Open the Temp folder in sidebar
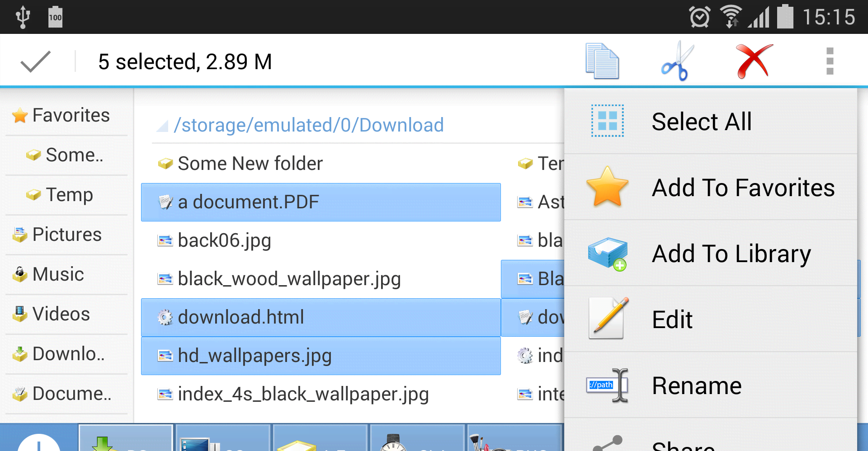Screen dimensions: 868x451 (x=66, y=195)
